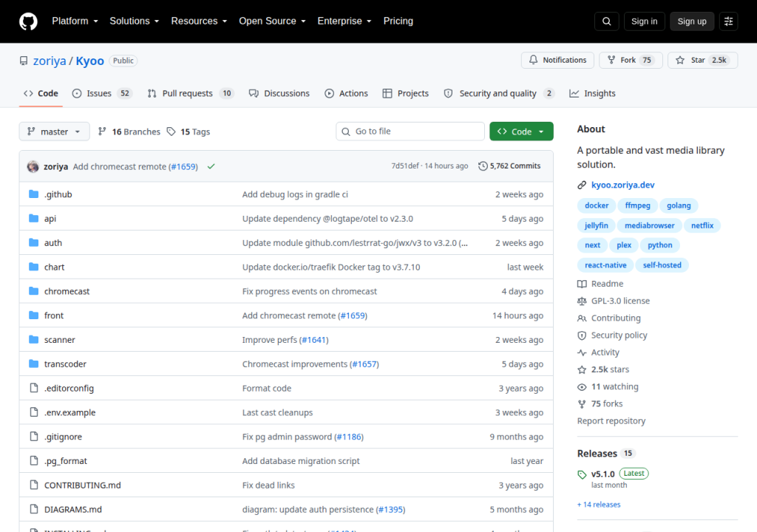The image size is (757, 532).
Task: Open the docker topic tag
Action: (597, 205)
